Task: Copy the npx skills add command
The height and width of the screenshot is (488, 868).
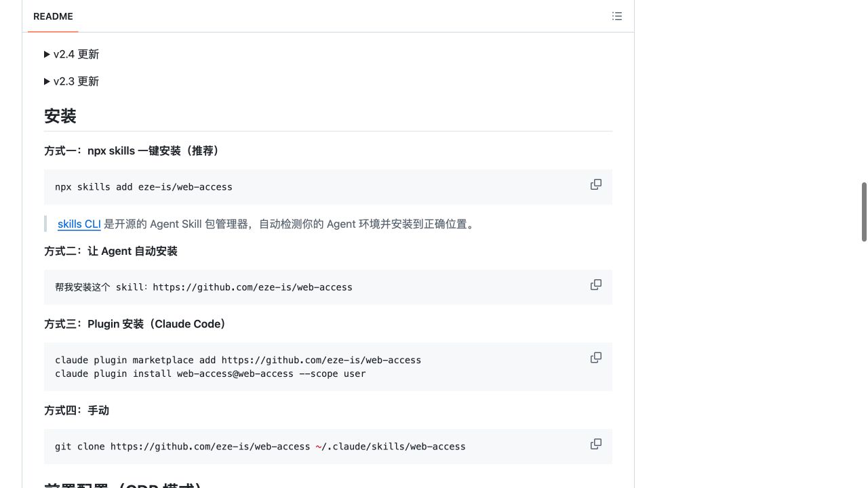Action: [596, 184]
